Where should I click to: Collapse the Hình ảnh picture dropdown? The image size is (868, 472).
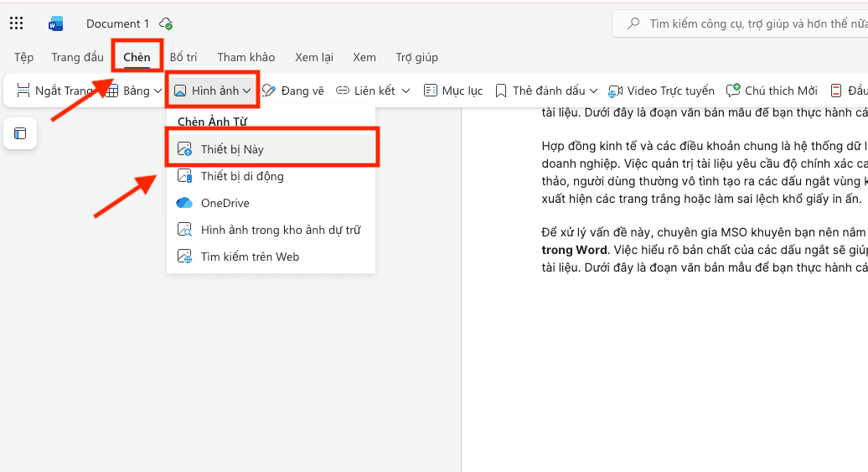tap(213, 91)
